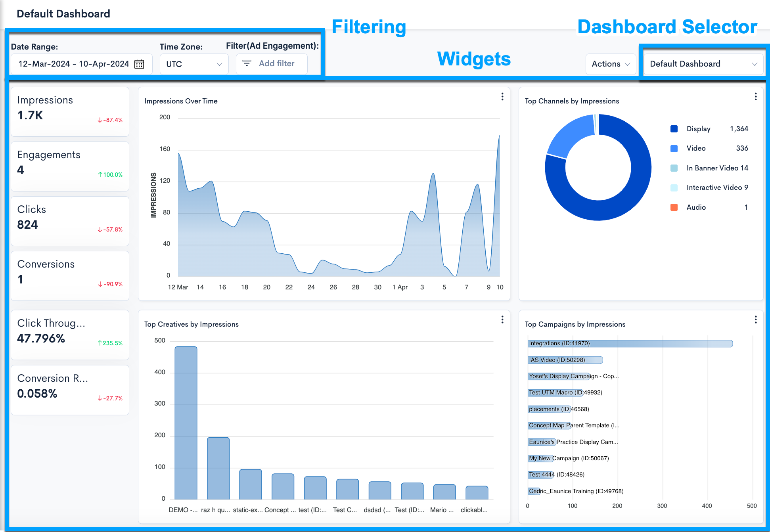Click placements (ID:46568) campaign bar
Image resolution: width=770 pixels, height=532 pixels.
549,409
